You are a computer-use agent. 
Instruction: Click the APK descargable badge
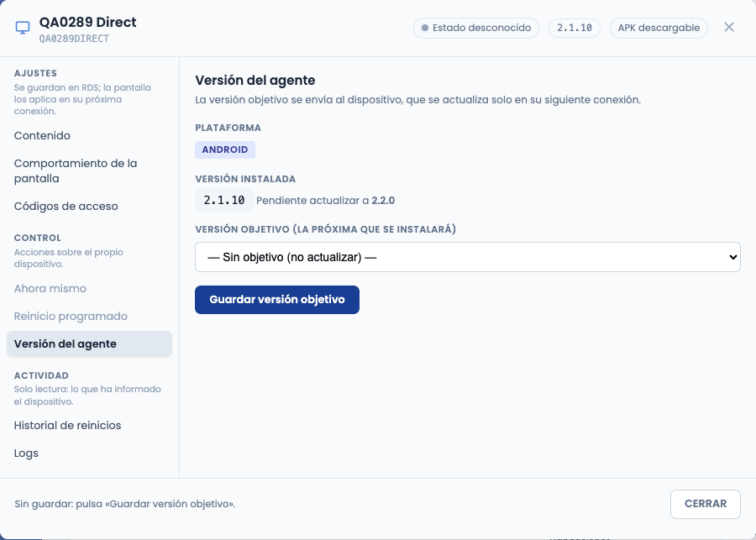pos(659,28)
